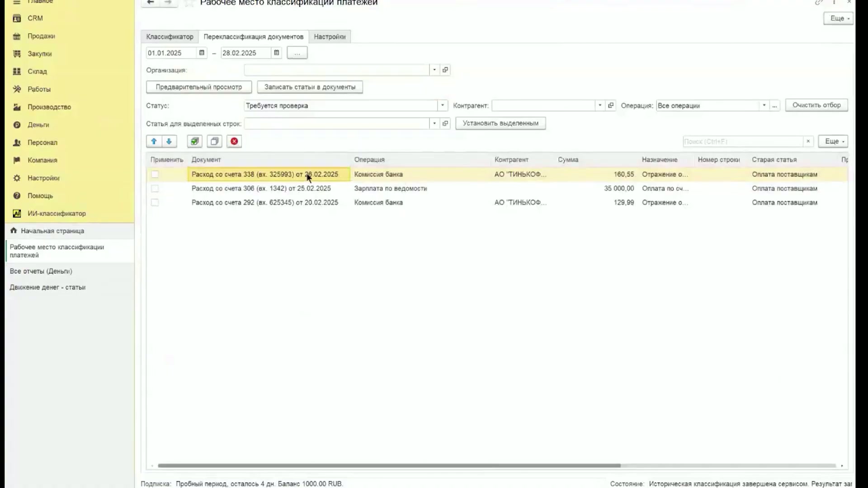868x488 pixels.
Task: Click the green check-all icon
Action: point(195,141)
